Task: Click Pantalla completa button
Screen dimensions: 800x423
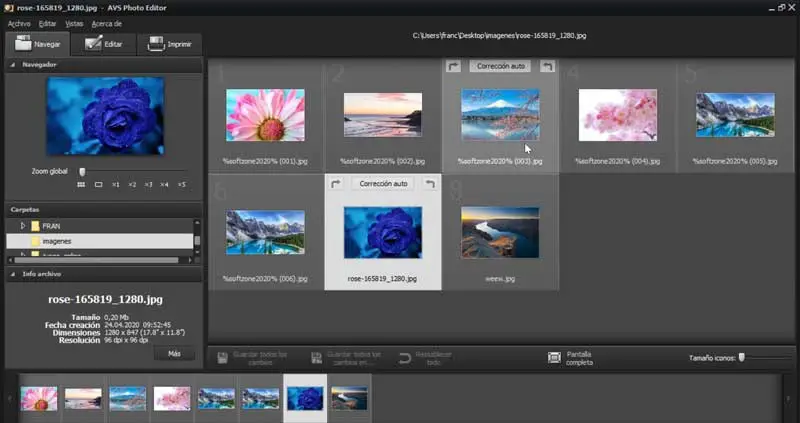Action: 571,358
